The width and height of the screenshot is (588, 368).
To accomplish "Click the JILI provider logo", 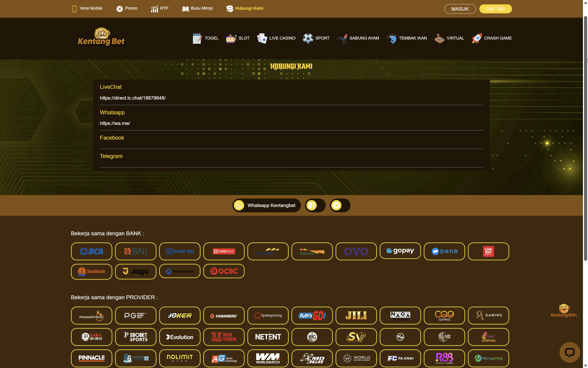I will click(x=356, y=316).
